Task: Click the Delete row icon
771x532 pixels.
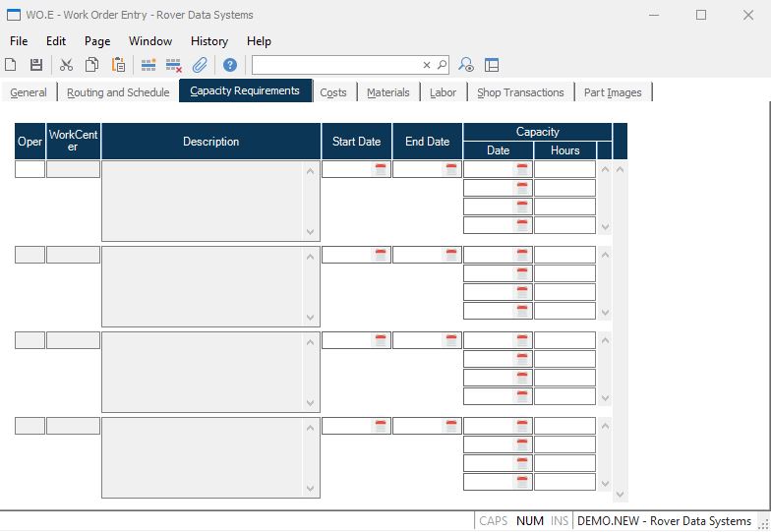Action: (x=174, y=65)
